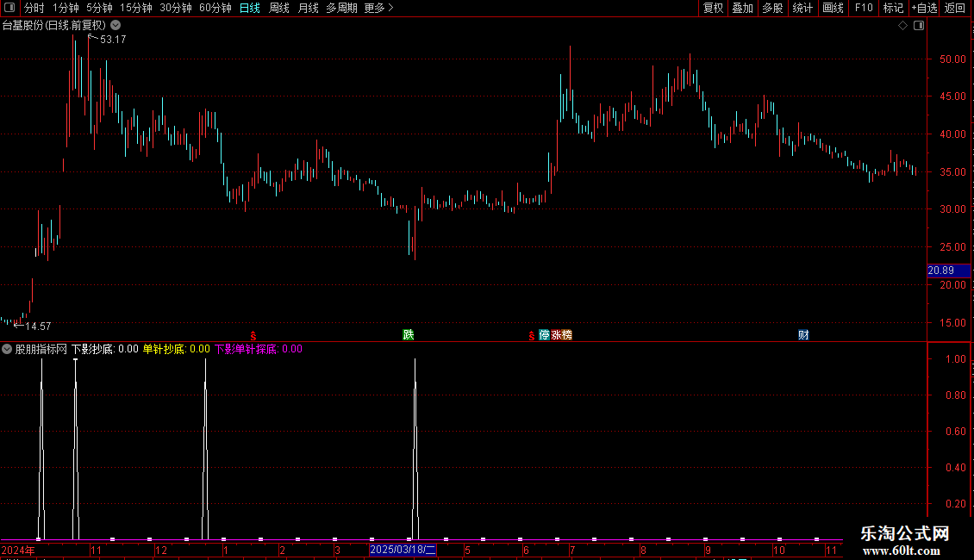Click the 2025/03/18 date label

[x=403, y=550]
